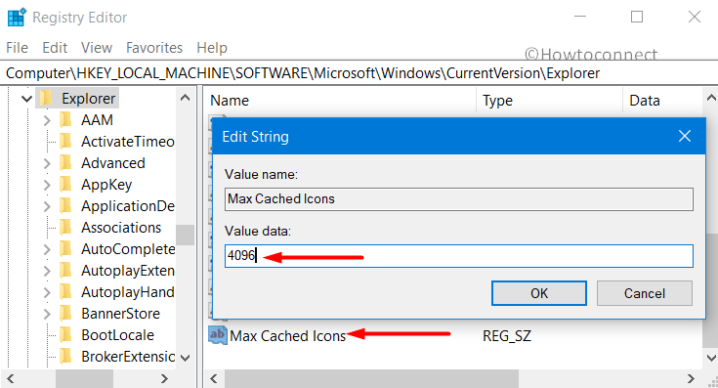Open the Favorites menu
The height and width of the screenshot is (388, 718).
point(154,48)
